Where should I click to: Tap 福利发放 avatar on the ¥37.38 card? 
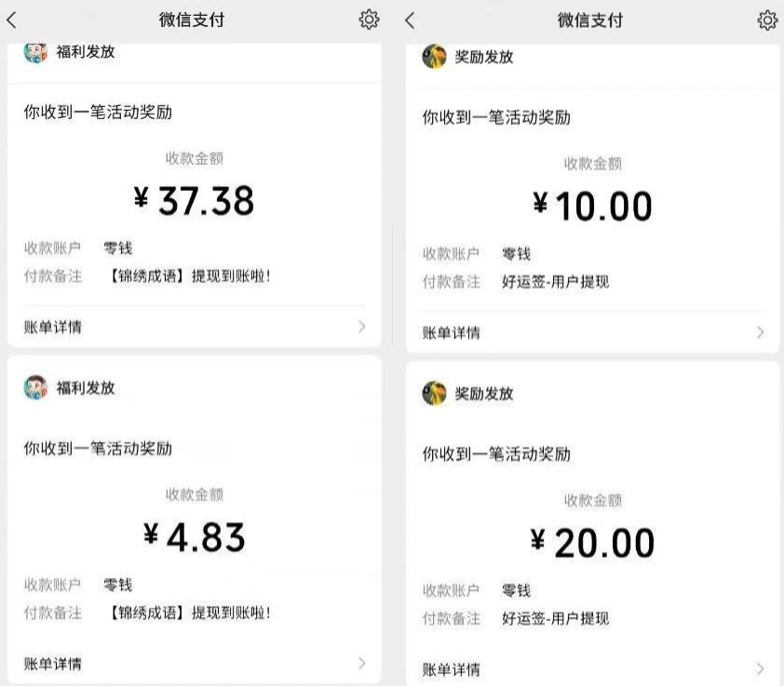(35, 52)
